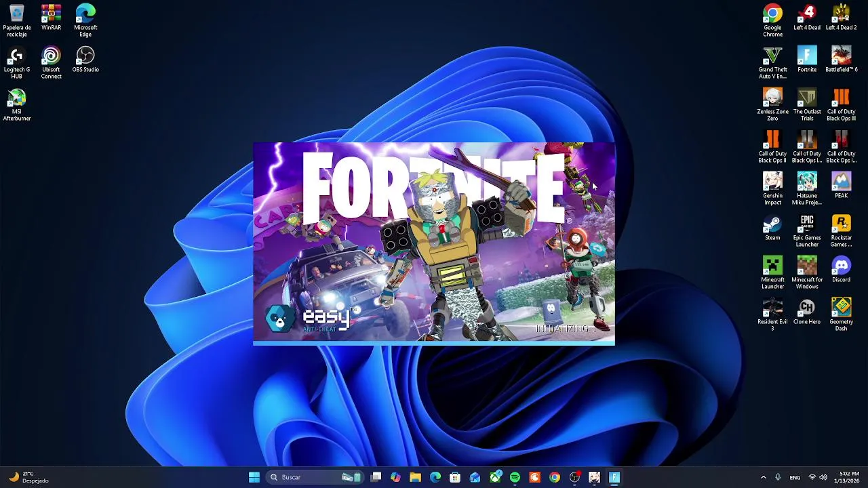Image resolution: width=868 pixels, height=488 pixels.
Task: Open Microsoft Edge from the taskbar
Action: 435,477
